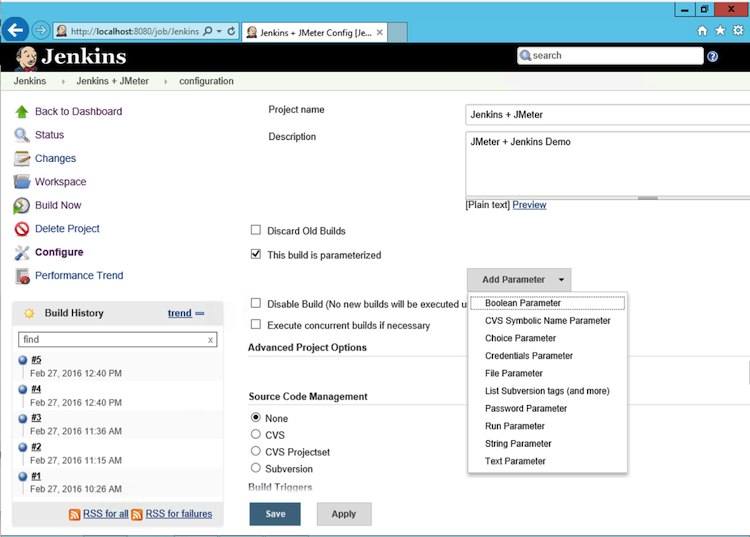
Task: Select the CVS Projectset radio button
Action: tap(256, 451)
